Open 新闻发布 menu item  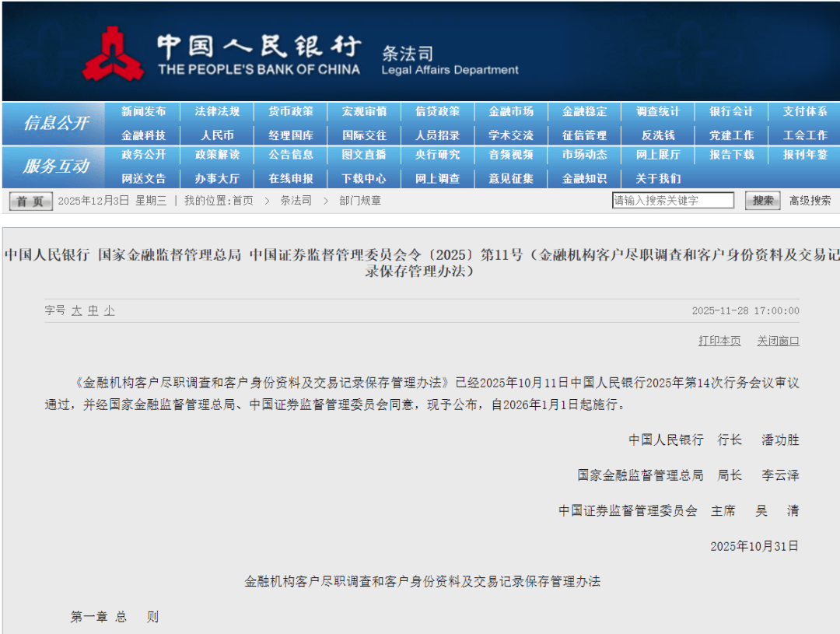(144, 111)
